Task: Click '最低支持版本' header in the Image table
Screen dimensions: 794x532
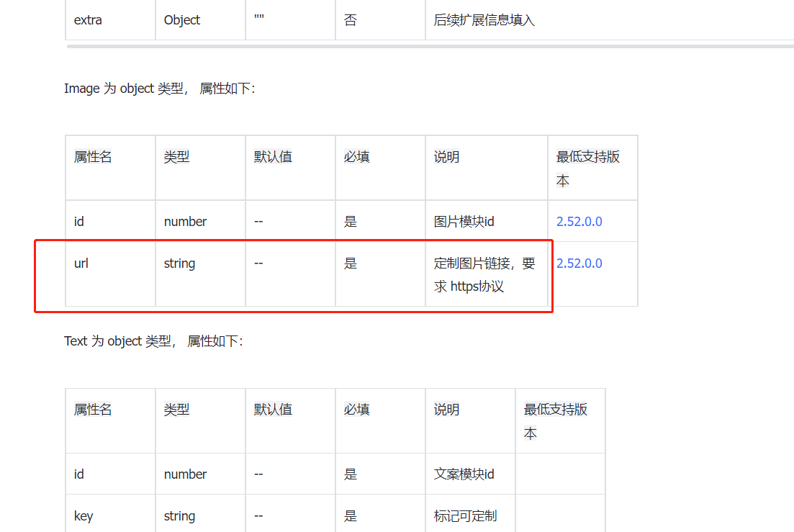Action: click(587, 168)
